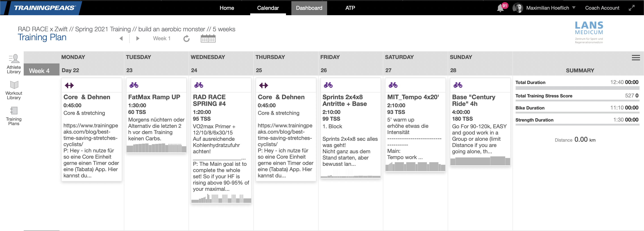Open Thursday Core & Dehnen workout title
The width and height of the screenshot is (644, 231).
(281, 97)
